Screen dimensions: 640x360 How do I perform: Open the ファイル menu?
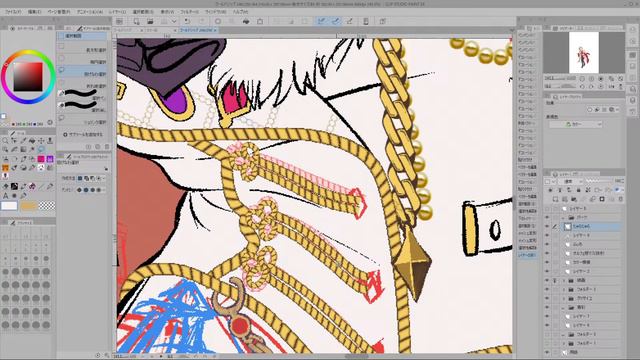coord(13,12)
